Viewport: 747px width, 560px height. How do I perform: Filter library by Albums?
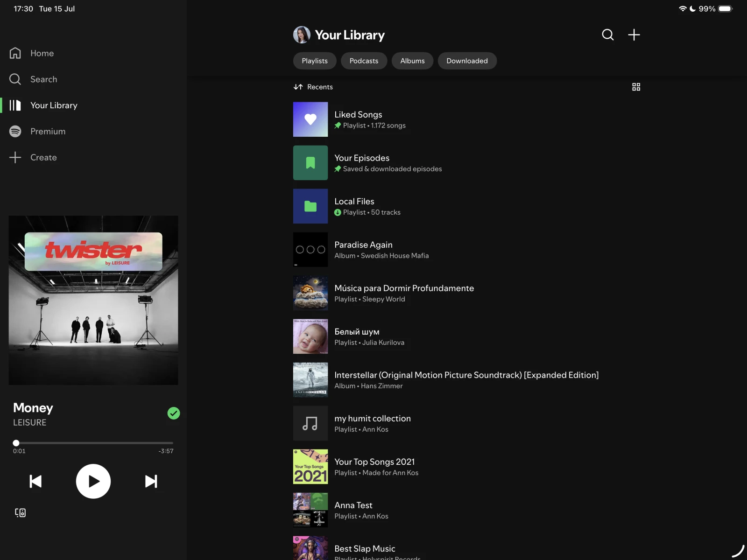point(412,61)
